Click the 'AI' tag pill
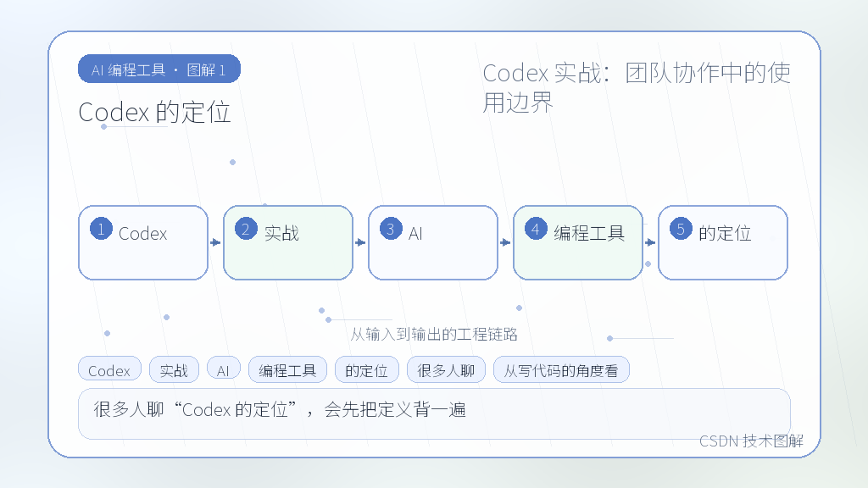The height and width of the screenshot is (488, 868). [x=223, y=369]
